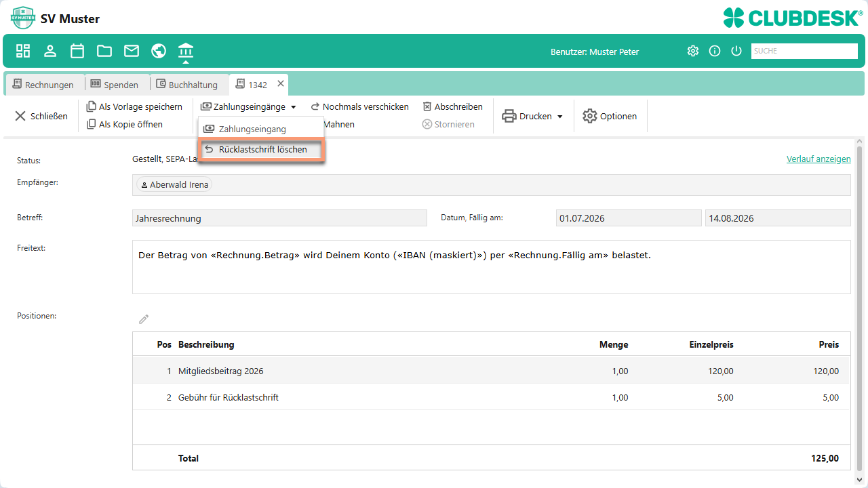Click the Stornieren toolbar item
868x488 pixels.
448,124
